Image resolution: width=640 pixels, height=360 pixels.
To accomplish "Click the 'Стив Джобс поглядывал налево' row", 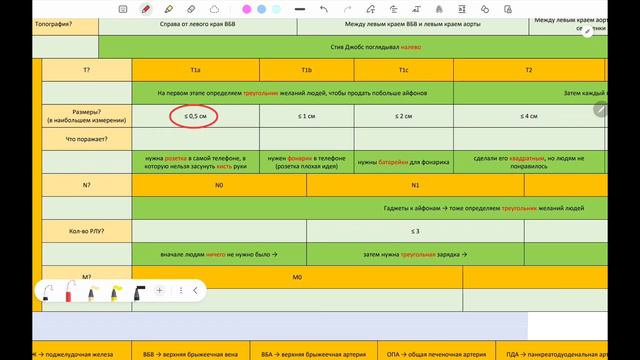I will click(353, 47).
